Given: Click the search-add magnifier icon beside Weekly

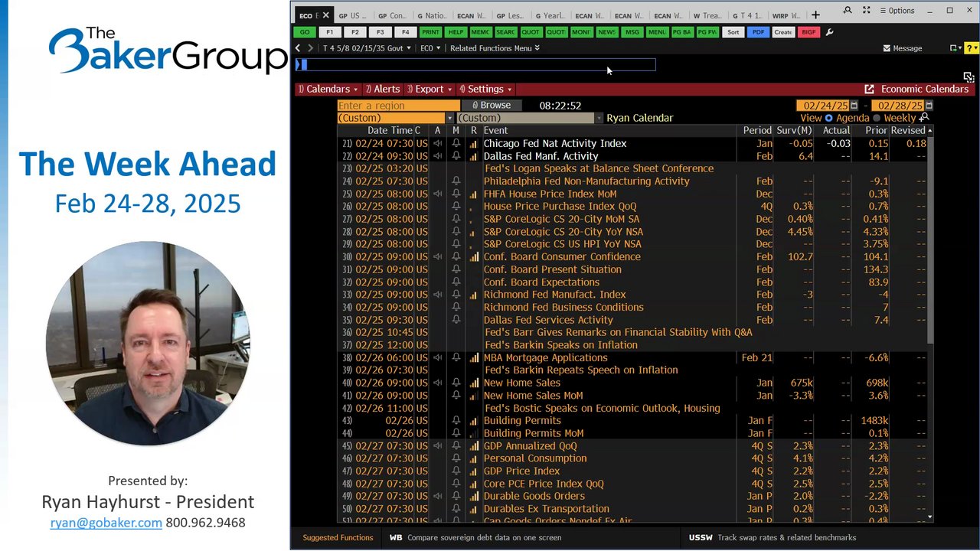Looking at the screenshot, I should [924, 118].
